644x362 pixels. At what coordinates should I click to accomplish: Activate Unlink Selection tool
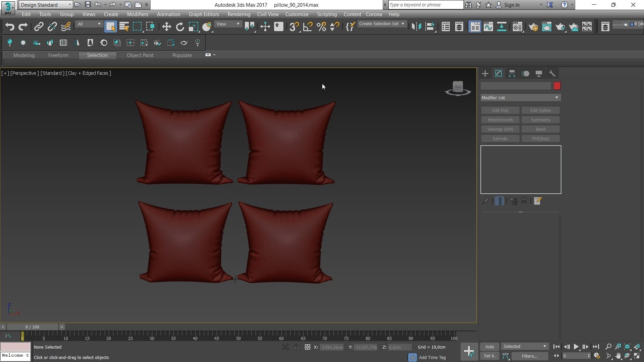(x=52, y=27)
